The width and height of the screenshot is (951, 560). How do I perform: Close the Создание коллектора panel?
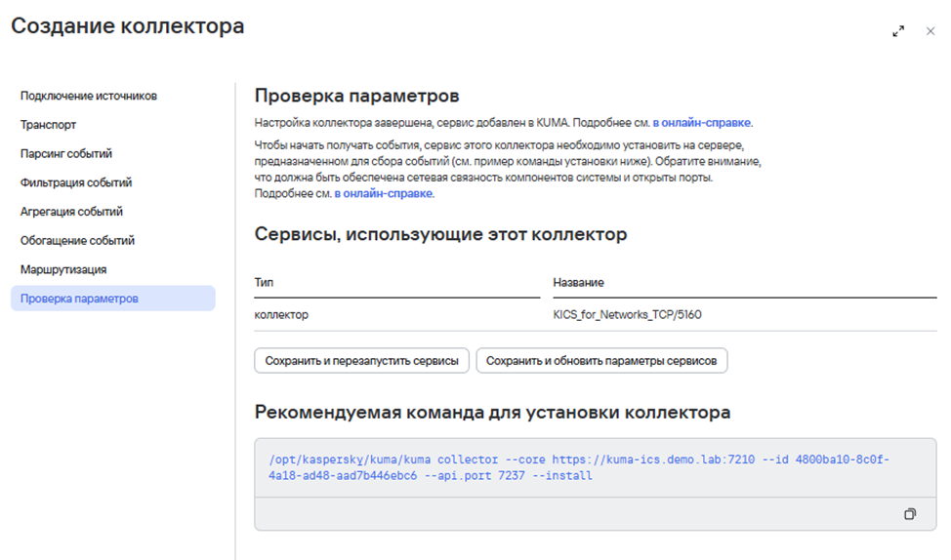point(930,31)
